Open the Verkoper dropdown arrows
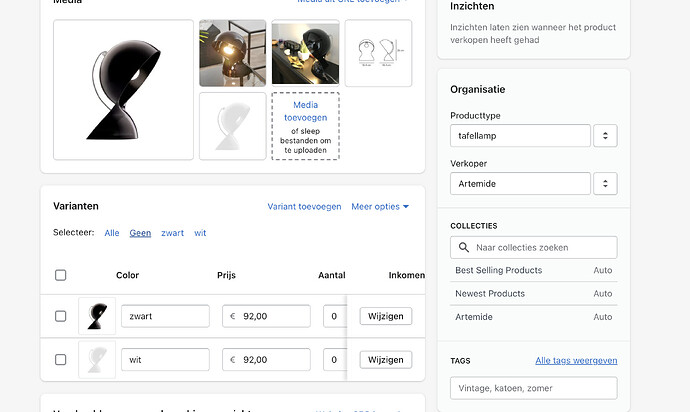Screen dimensions: 690x412 click(x=605, y=184)
